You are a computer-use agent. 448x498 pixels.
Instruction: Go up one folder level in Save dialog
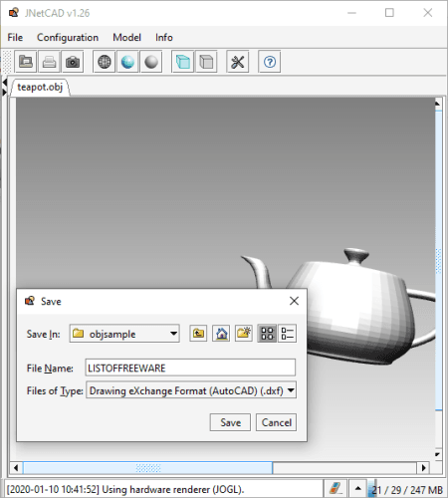click(198, 333)
